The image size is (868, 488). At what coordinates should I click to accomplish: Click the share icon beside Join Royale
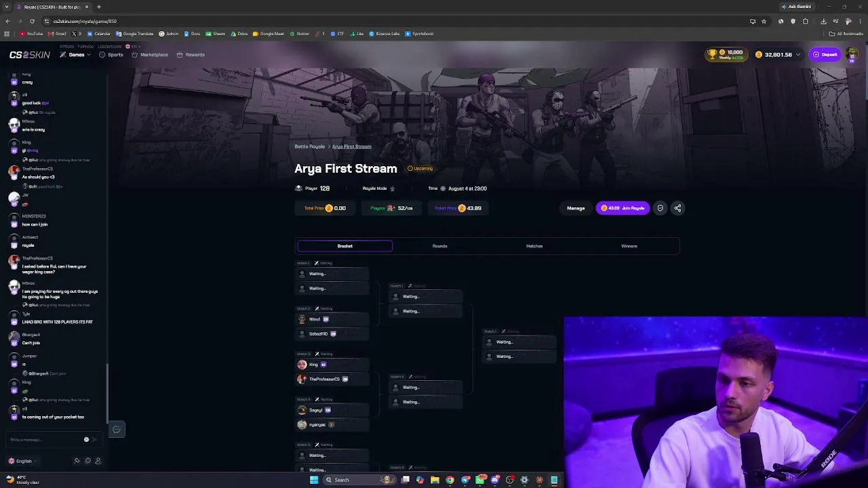pos(677,208)
